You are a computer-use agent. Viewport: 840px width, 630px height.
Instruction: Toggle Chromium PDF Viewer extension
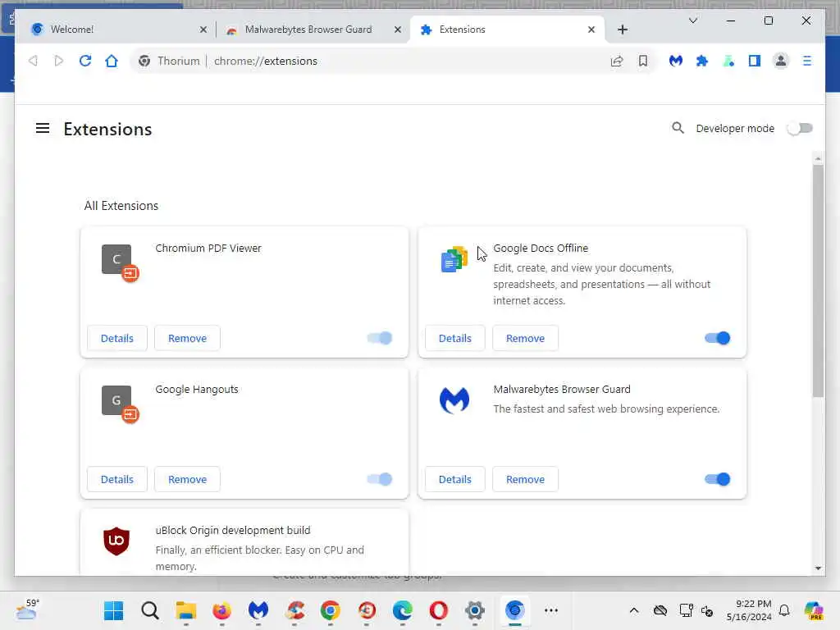click(x=380, y=338)
